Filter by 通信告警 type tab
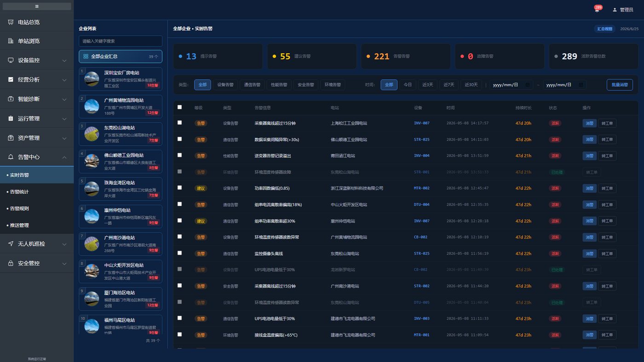Image resolution: width=644 pixels, height=362 pixels. [x=252, y=85]
